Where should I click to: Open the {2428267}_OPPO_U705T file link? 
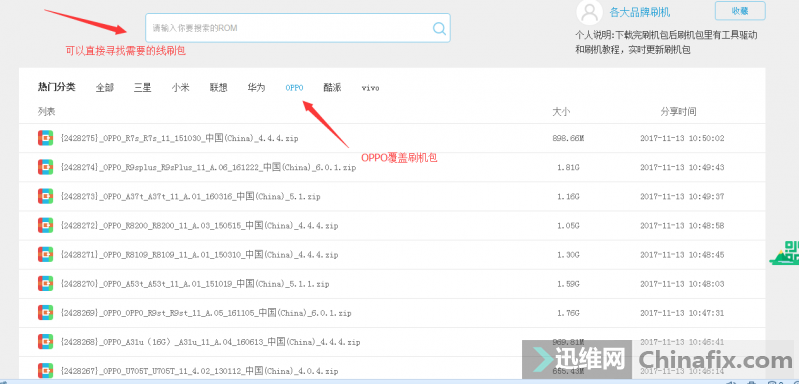click(x=199, y=371)
